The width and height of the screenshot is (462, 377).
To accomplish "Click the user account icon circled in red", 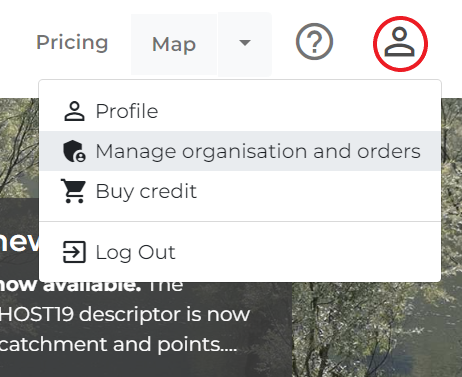I will pyautogui.click(x=400, y=43).
